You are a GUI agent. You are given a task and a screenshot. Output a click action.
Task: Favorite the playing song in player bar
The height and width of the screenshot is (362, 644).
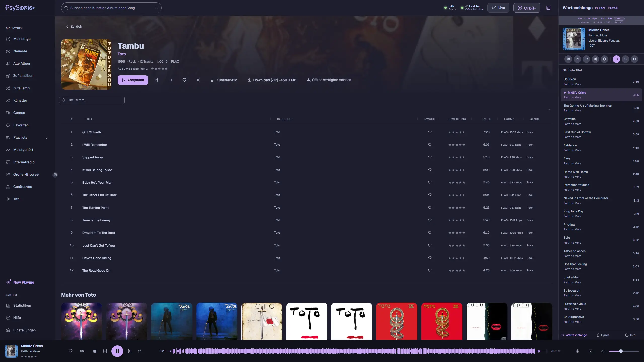pos(71,351)
